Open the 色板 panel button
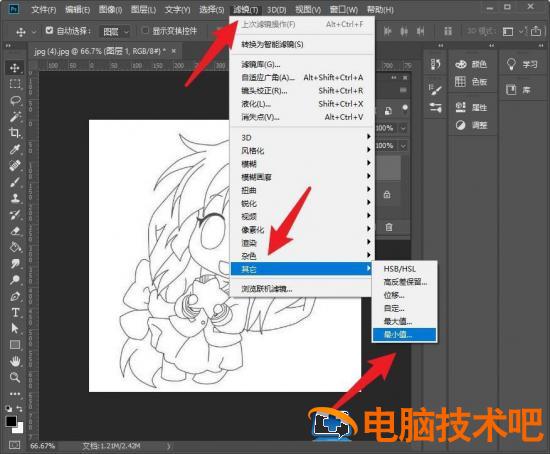The image size is (550, 454). 471,82
